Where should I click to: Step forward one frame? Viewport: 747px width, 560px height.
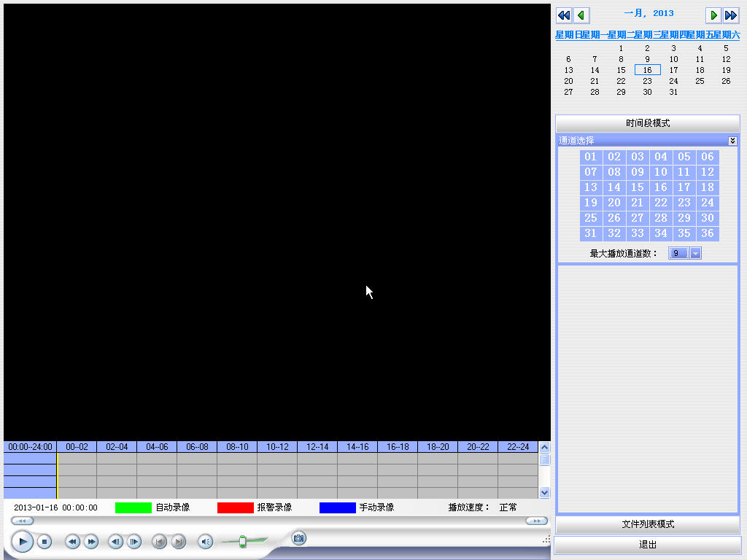click(x=134, y=542)
